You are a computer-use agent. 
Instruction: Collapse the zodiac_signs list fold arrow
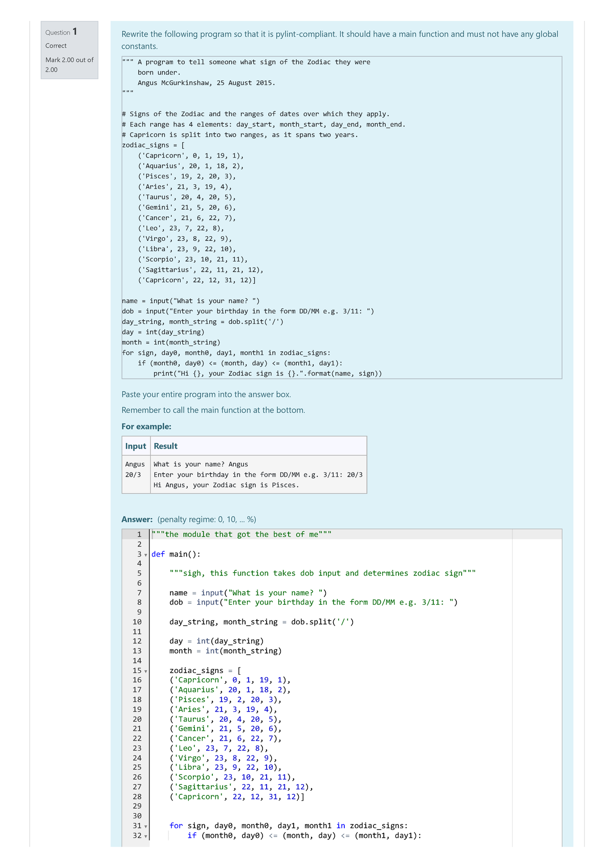(146, 671)
